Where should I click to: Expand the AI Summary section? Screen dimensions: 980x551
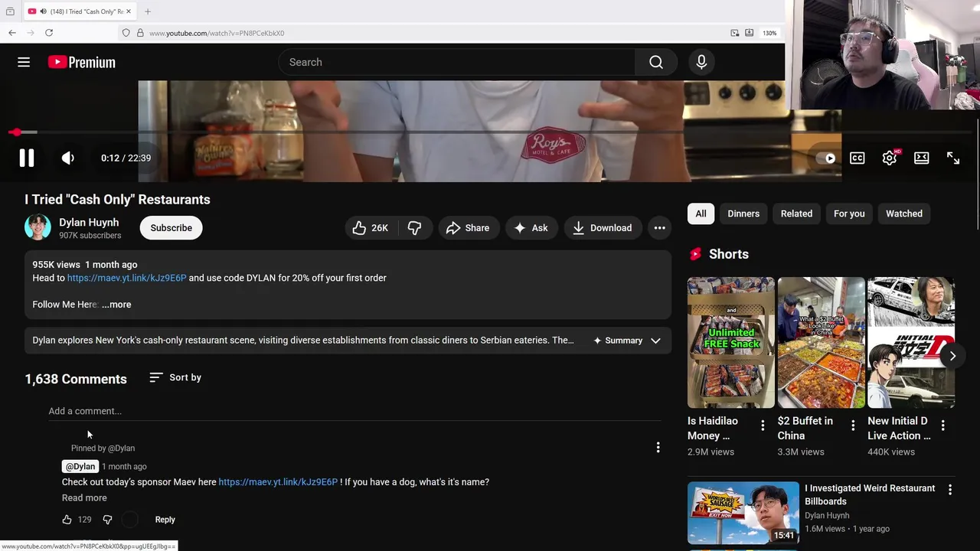[x=627, y=341]
